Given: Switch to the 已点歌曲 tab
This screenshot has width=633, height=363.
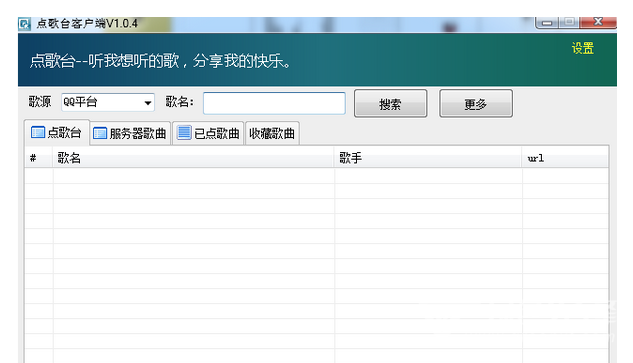Looking at the screenshot, I should 208,133.
